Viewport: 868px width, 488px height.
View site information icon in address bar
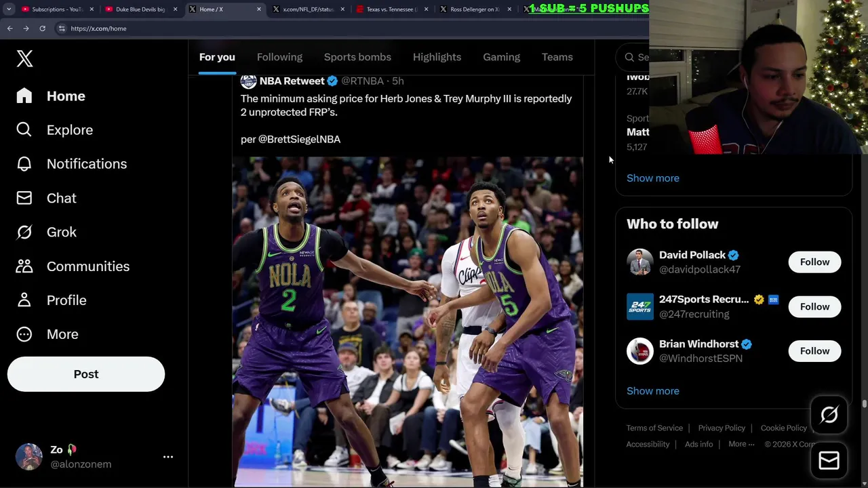(62, 28)
